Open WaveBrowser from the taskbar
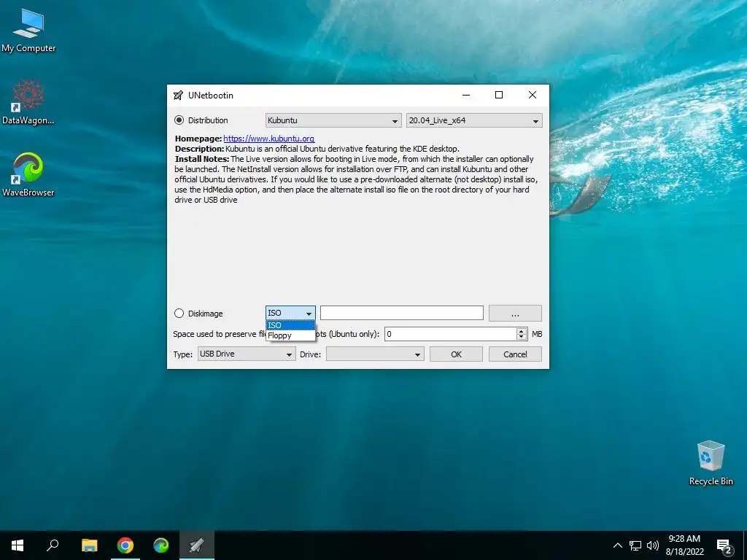Viewport: 747px width, 560px height. (161, 545)
